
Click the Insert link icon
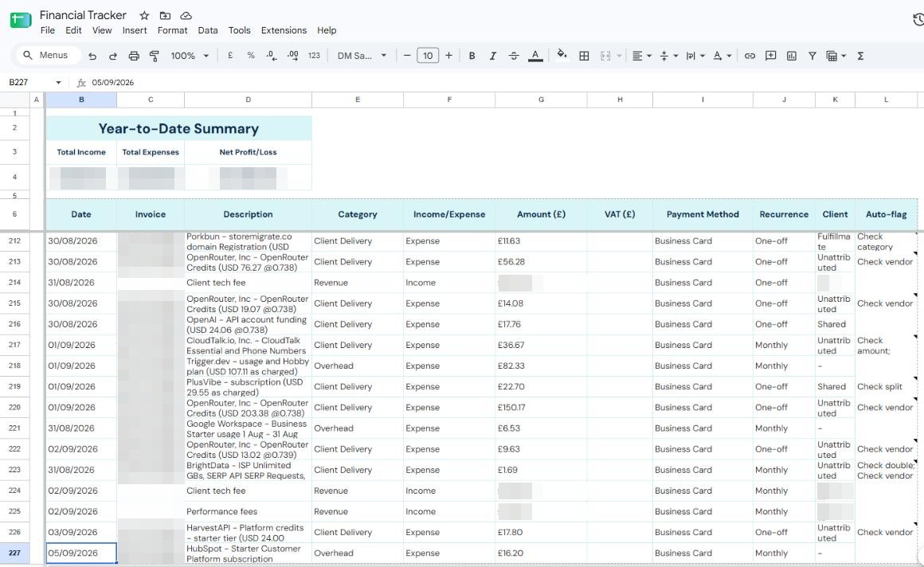point(750,56)
